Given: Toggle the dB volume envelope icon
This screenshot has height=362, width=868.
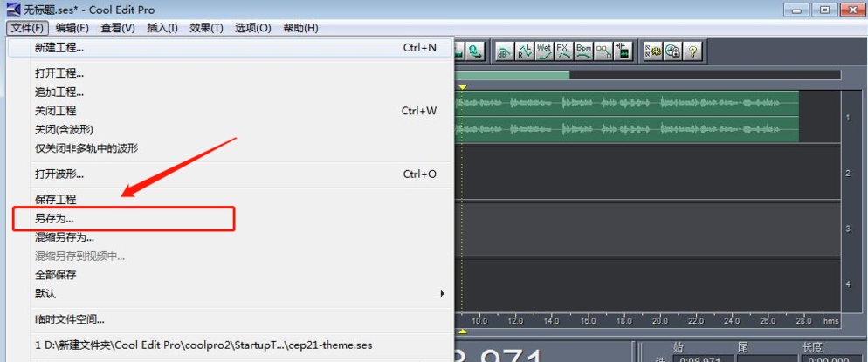Looking at the screenshot, I should pyautogui.click(x=504, y=51).
